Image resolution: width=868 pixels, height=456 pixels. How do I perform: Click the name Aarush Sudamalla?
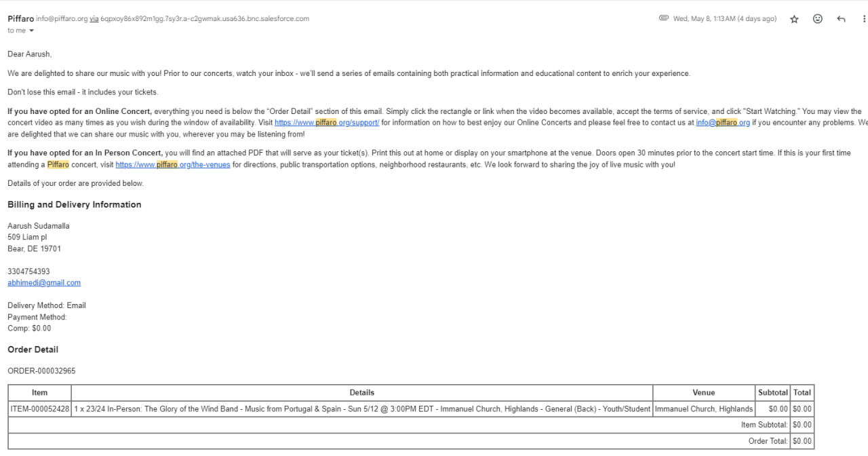coord(39,226)
